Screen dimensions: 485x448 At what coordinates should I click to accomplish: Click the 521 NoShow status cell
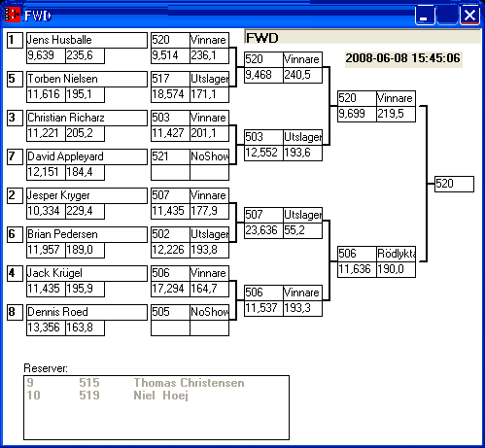pos(209,156)
